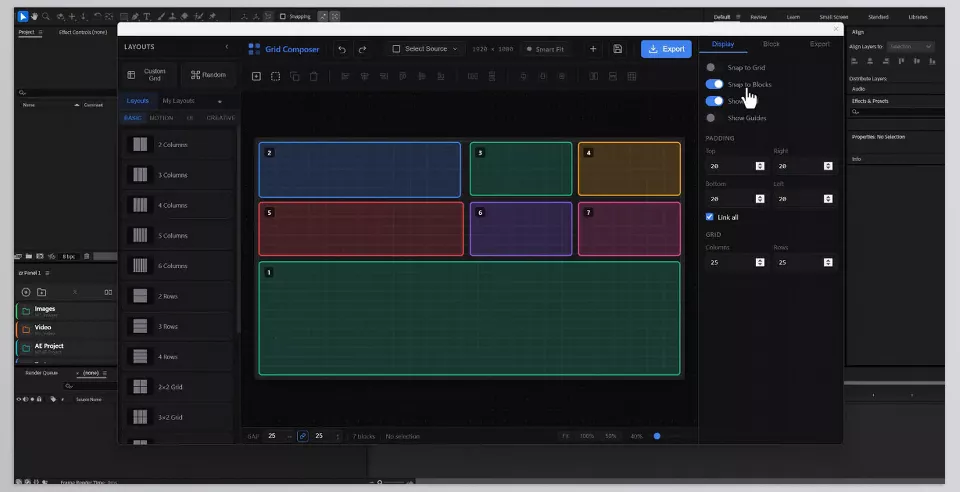Select the blue block numbered 2
This screenshot has height=492, width=960.
(x=360, y=170)
